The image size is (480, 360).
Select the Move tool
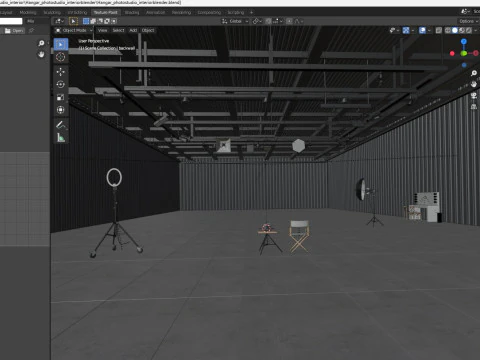(x=60, y=72)
